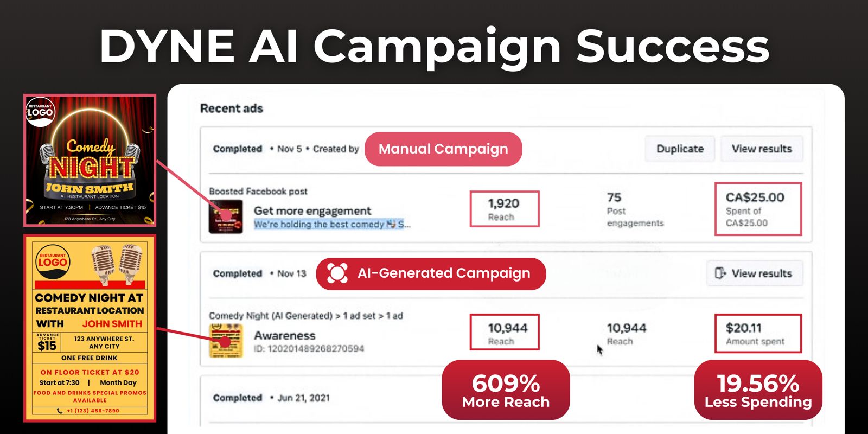Click the 609% More Reach badge
Image resolution: width=868 pixels, height=434 pixels.
click(506, 390)
